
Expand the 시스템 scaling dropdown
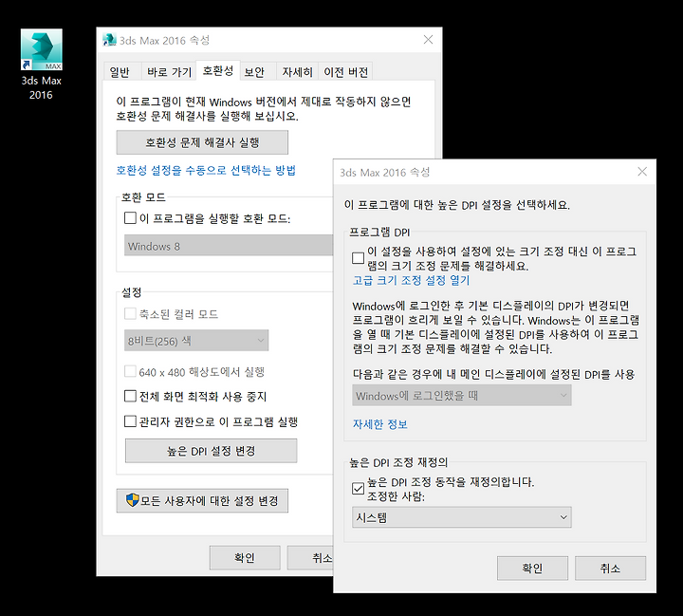(462, 517)
